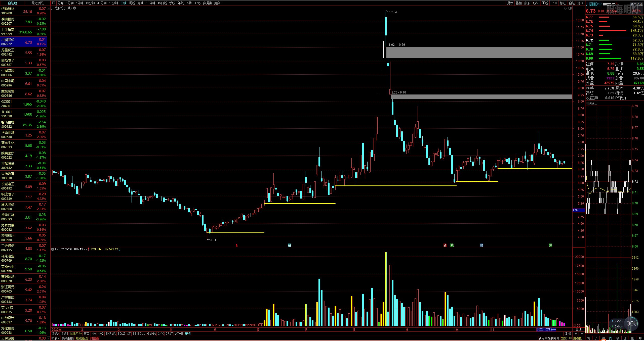
Task: Click the 统计 button
Action: [536, 3]
